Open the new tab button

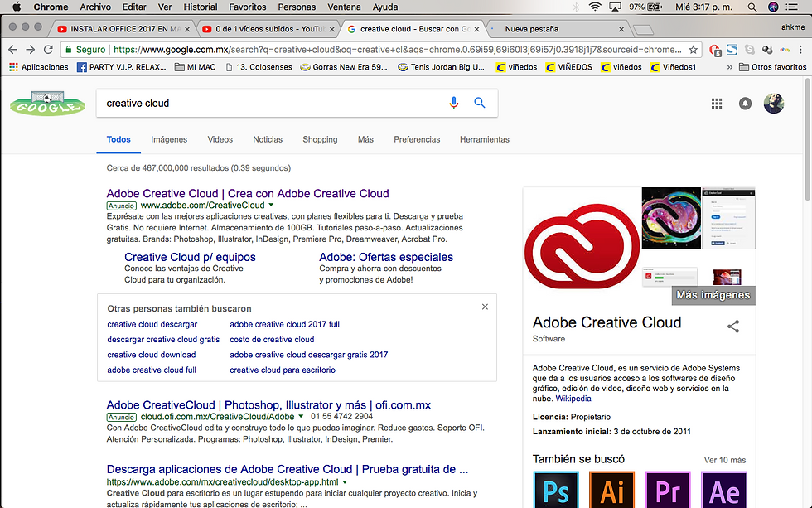[x=643, y=30]
